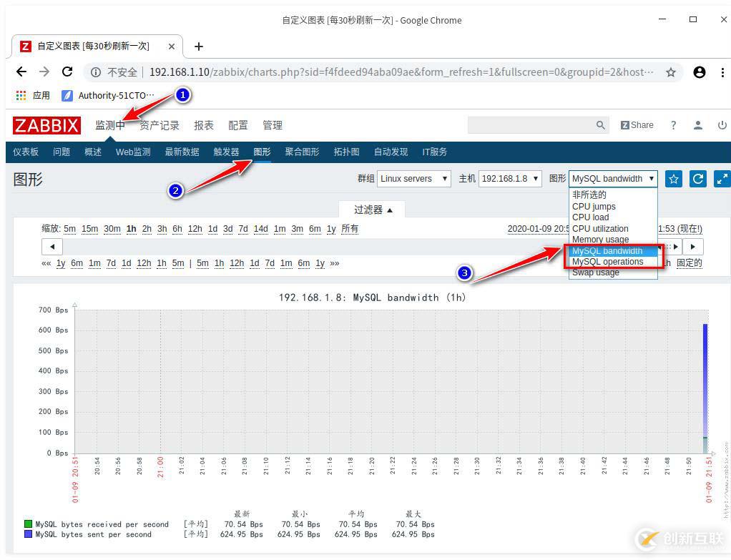Refresh the graph with the refresh button
Image resolution: width=731 pixels, height=560 pixels.
(x=698, y=179)
